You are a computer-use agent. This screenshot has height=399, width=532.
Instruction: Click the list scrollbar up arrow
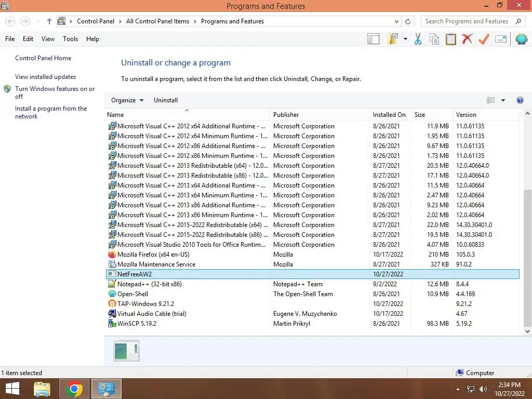click(x=527, y=114)
